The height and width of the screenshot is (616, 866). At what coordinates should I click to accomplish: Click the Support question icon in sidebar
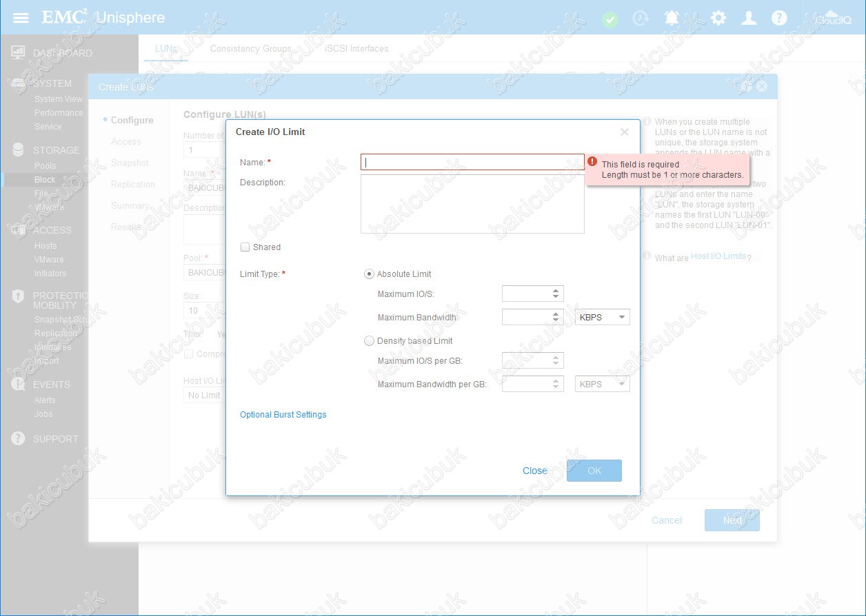click(19, 439)
